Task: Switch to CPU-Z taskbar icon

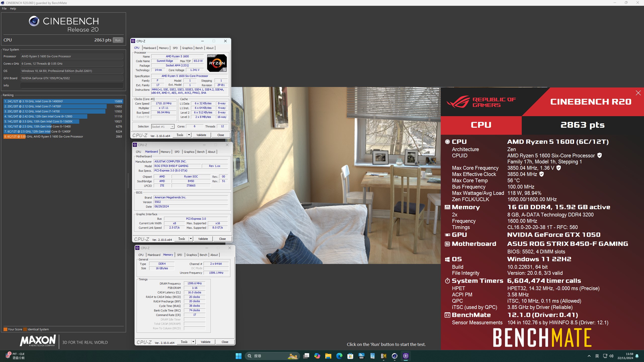Action: click(x=406, y=356)
